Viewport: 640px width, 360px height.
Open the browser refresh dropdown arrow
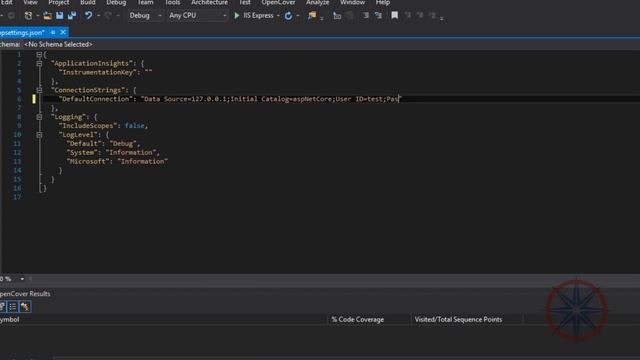click(x=298, y=16)
